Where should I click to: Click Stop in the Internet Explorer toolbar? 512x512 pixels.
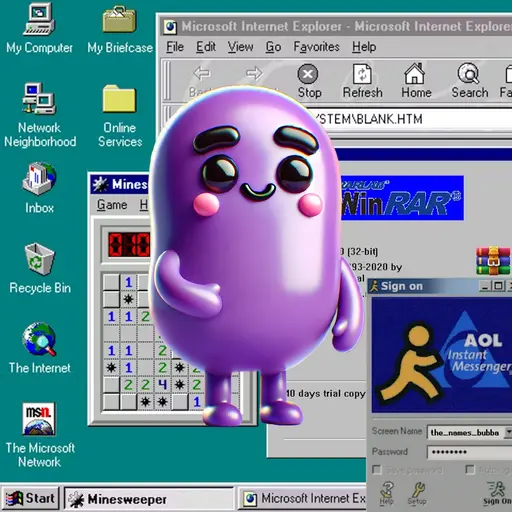point(309,81)
